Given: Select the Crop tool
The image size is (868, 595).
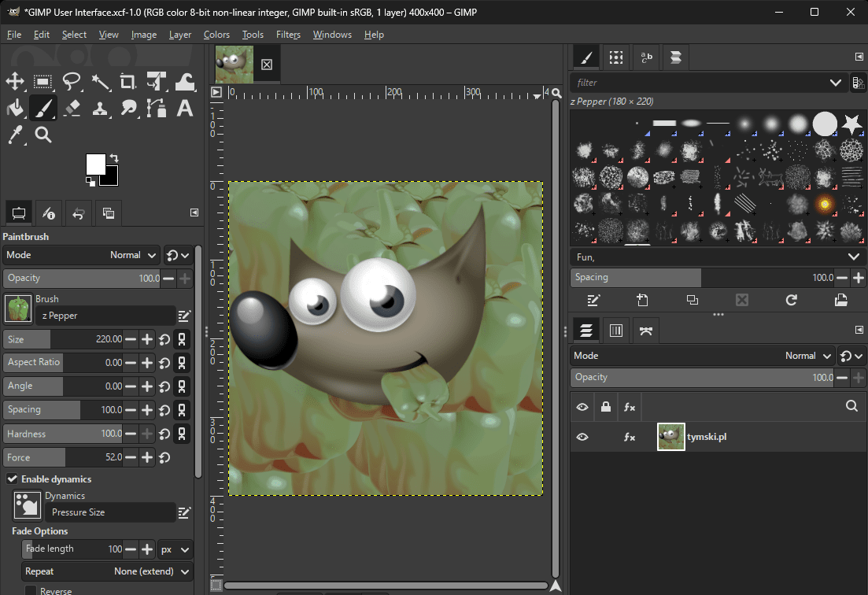Looking at the screenshot, I should click(127, 82).
